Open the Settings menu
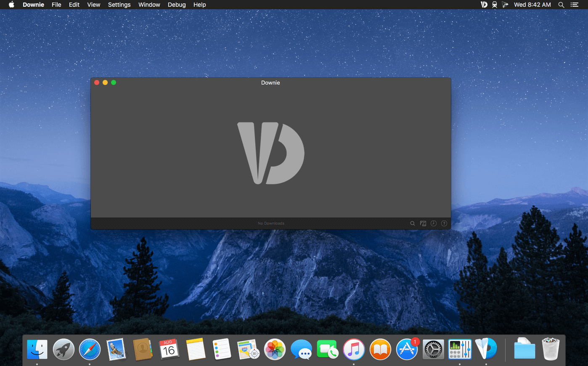This screenshot has width=588, height=366. 119,5
